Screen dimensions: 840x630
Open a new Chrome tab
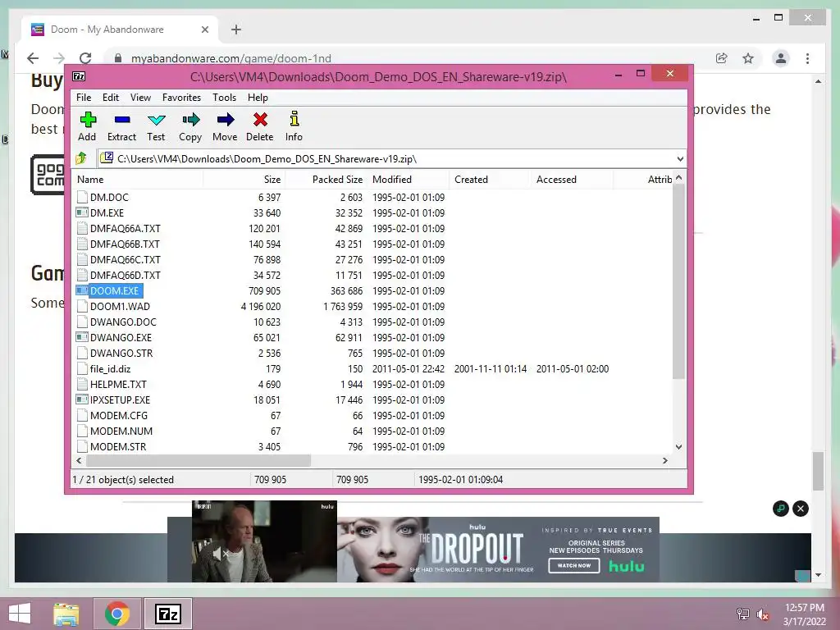point(235,30)
